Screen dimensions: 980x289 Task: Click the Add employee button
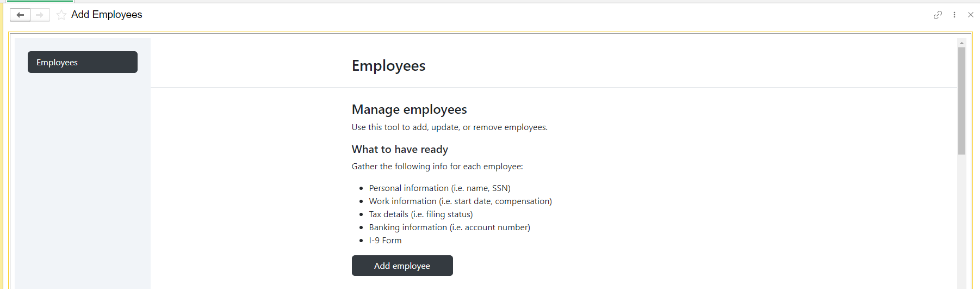coord(402,266)
